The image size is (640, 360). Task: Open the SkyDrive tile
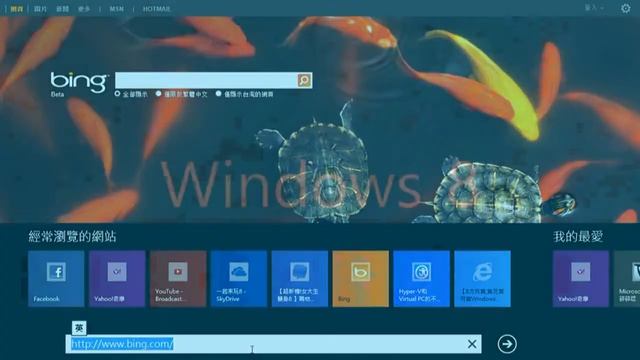[239, 279]
